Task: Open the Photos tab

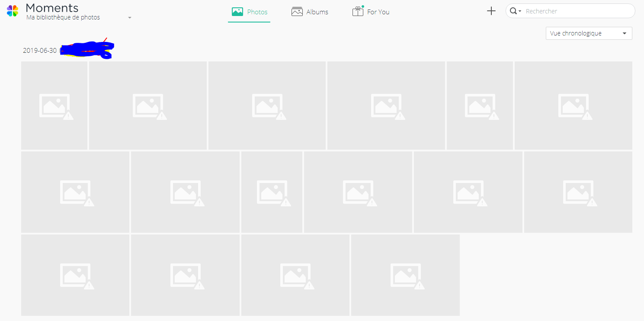Action: (249, 12)
